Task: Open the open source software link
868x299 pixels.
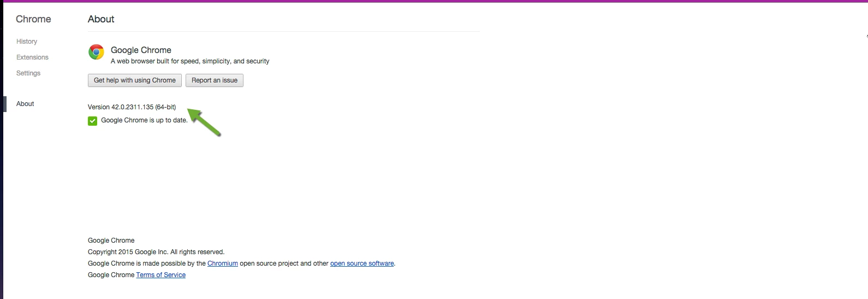Action: click(362, 263)
